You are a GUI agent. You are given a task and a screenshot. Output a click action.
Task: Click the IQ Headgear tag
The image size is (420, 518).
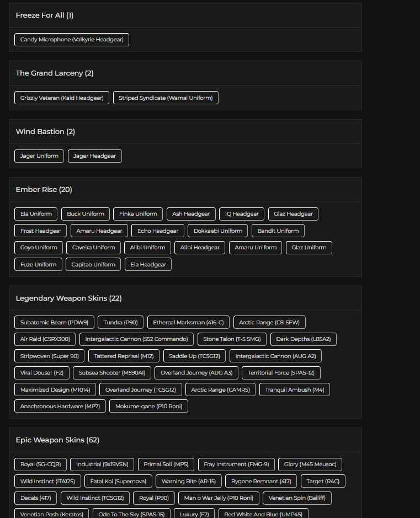[242, 214]
